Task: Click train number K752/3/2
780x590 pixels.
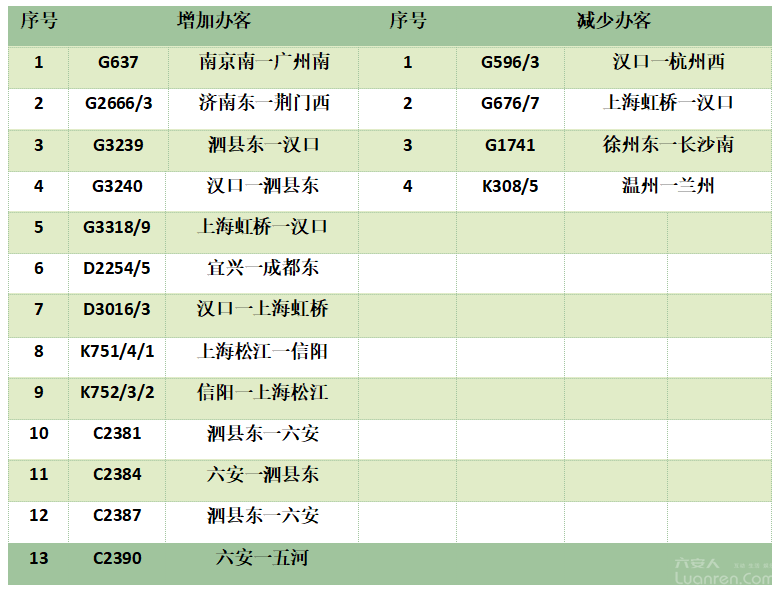Action: click(x=117, y=393)
